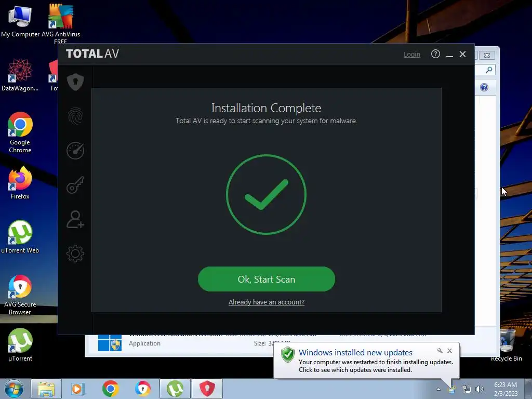Click the Windows 11 installer icon in Explorer details pane

(110, 343)
